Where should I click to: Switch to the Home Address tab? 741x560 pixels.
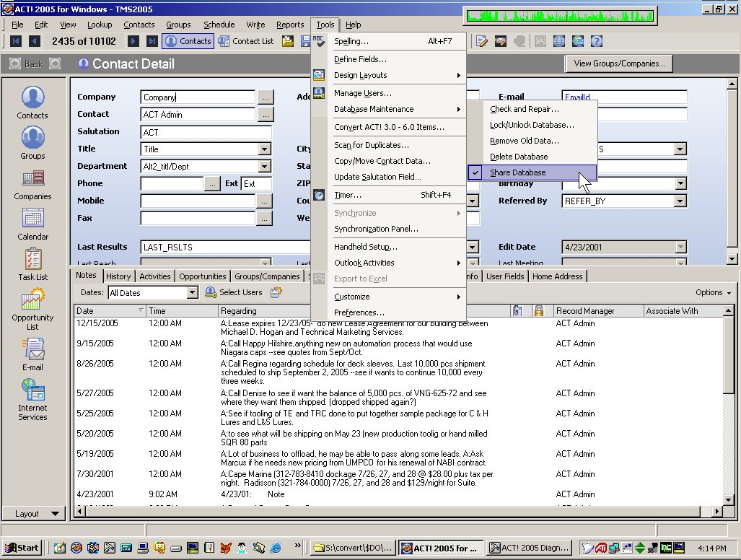557,276
